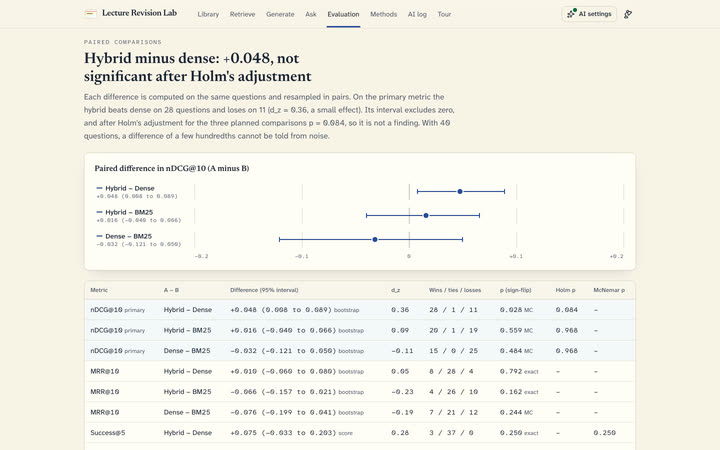Image resolution: width=720 pixels, height=450 pixels.
Task: Click the McNemar p value 0.250
Action: click(x=604, y=433)
